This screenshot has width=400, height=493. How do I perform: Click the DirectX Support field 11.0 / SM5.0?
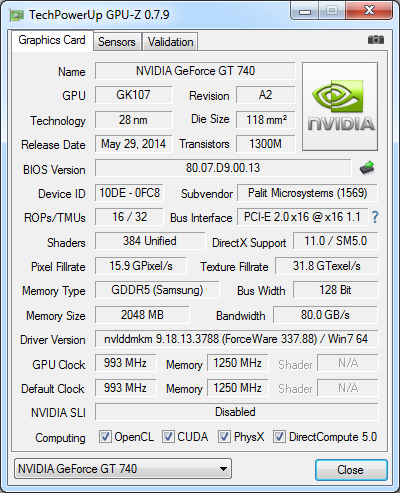coord(336,241)
